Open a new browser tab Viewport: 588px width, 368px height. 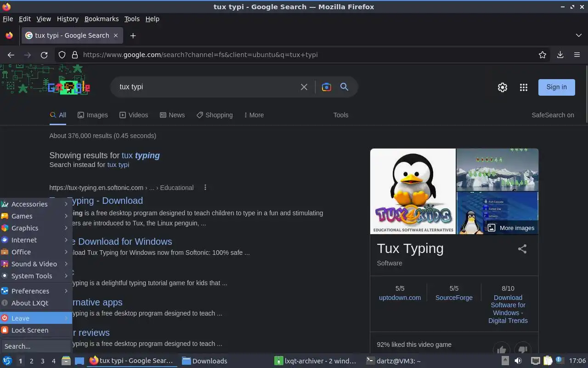coord(133,35)
